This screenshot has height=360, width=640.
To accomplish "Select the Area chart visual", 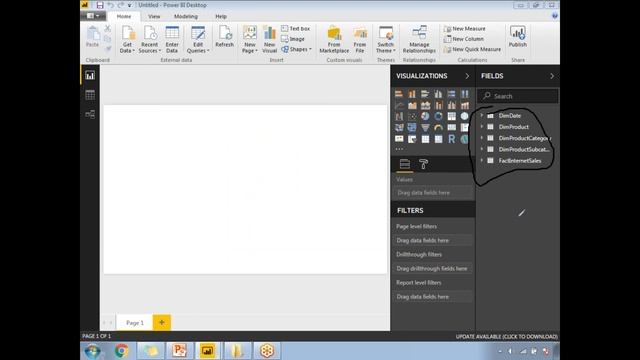I will coord(412,105).
